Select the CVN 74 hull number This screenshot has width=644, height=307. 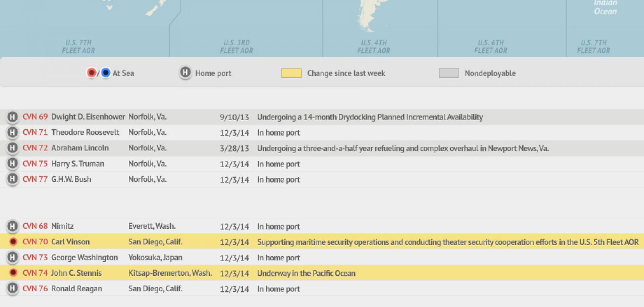(x=35, y=273)
